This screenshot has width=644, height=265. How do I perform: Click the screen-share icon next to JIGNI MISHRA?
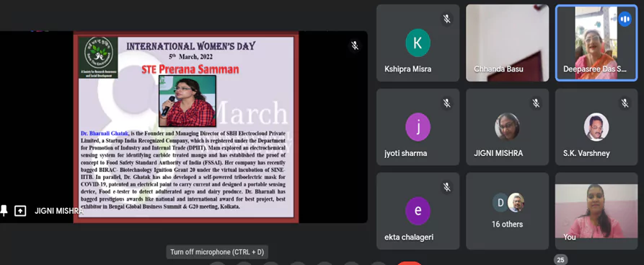[x=20, y=211]
